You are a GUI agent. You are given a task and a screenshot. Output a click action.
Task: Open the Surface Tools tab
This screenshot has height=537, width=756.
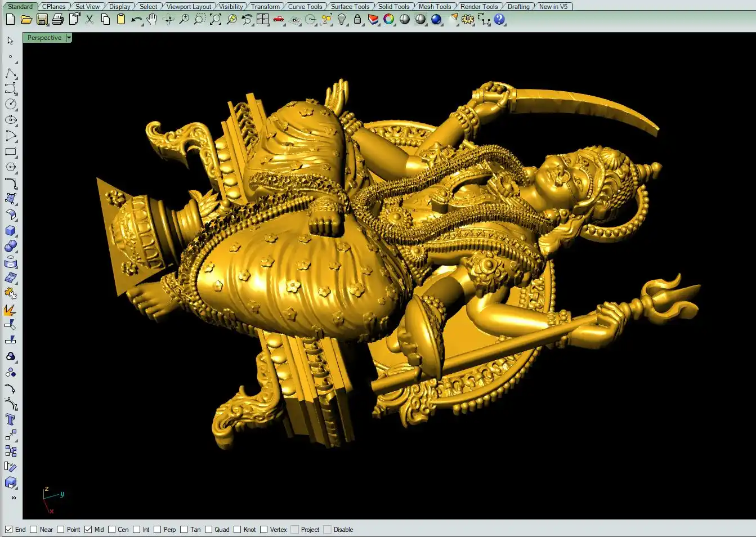click(x=350, y=7)
